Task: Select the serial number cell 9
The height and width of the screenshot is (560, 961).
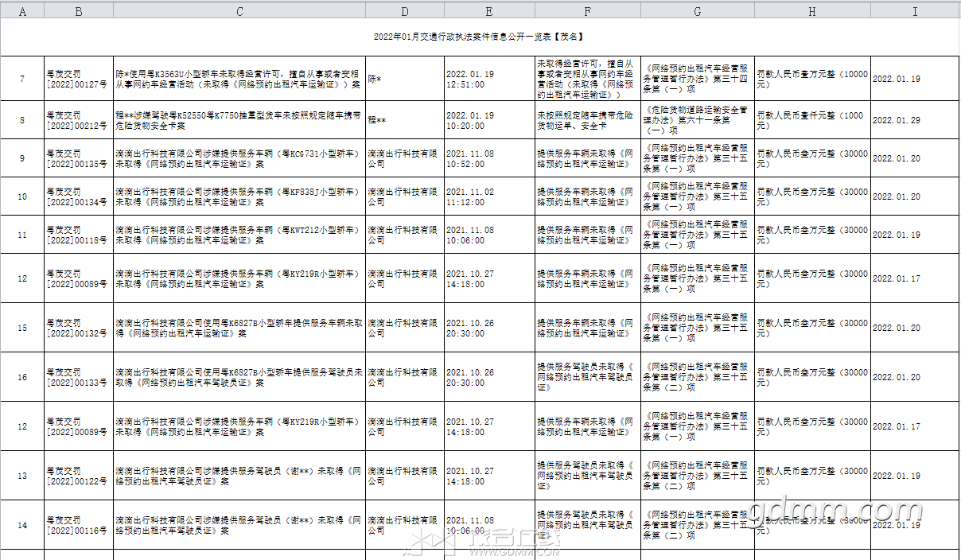Action: [x=22, y=158]
